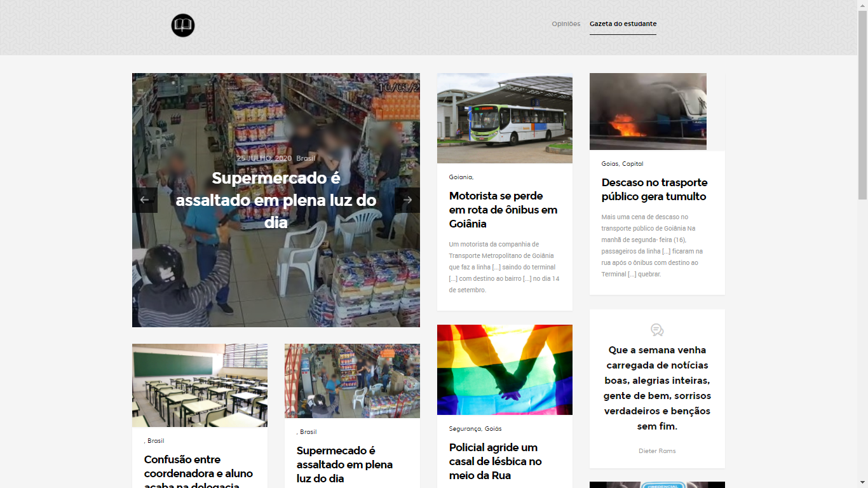Open Descaso no trasporte público article title

point(654,189)
